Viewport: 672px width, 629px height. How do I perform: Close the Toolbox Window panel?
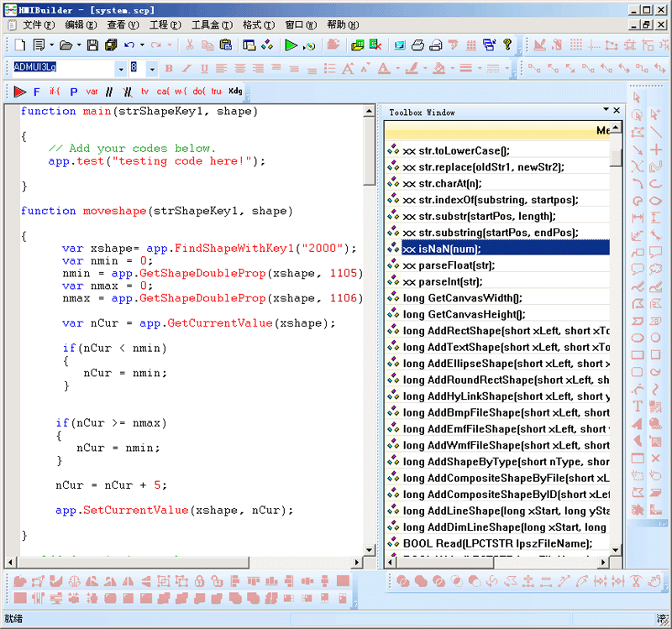617,111
